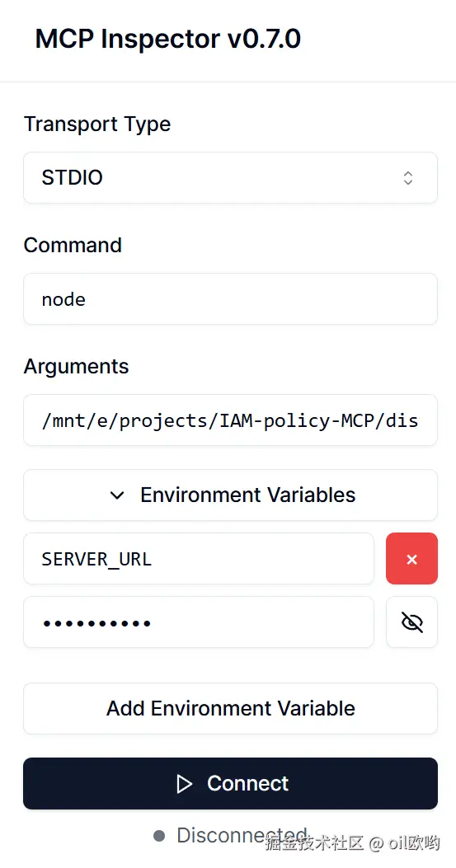456x868 pixels.
Task: Open the STDIO transport type dropdown
Action: click(230, 178)
